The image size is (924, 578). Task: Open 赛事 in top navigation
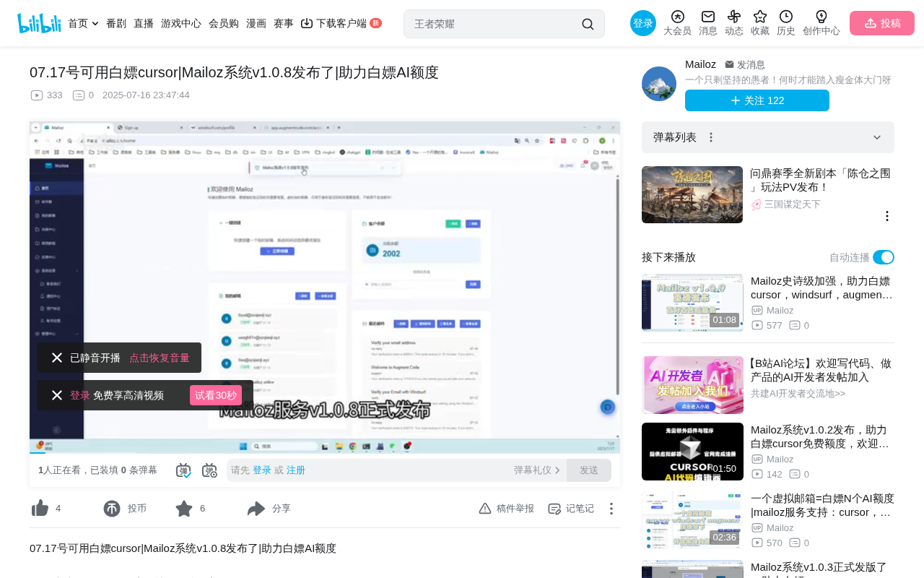284,23
